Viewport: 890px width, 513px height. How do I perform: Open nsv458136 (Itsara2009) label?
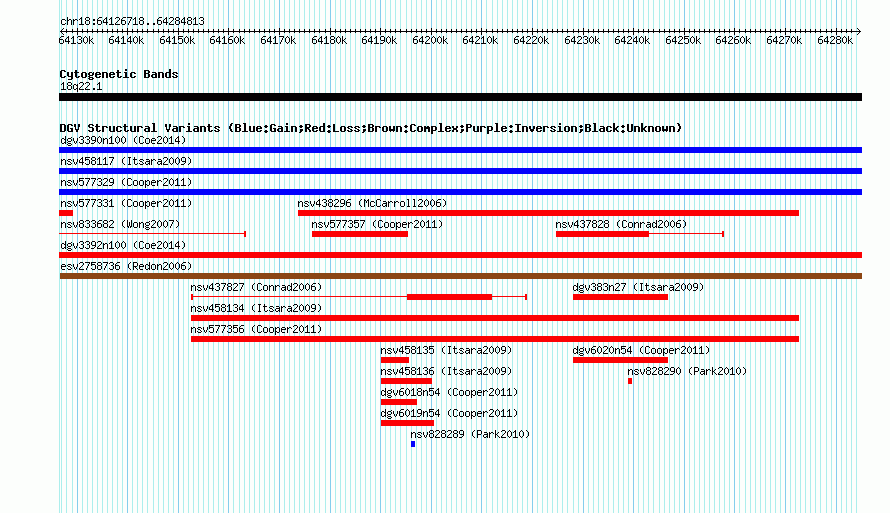point(446,371)
